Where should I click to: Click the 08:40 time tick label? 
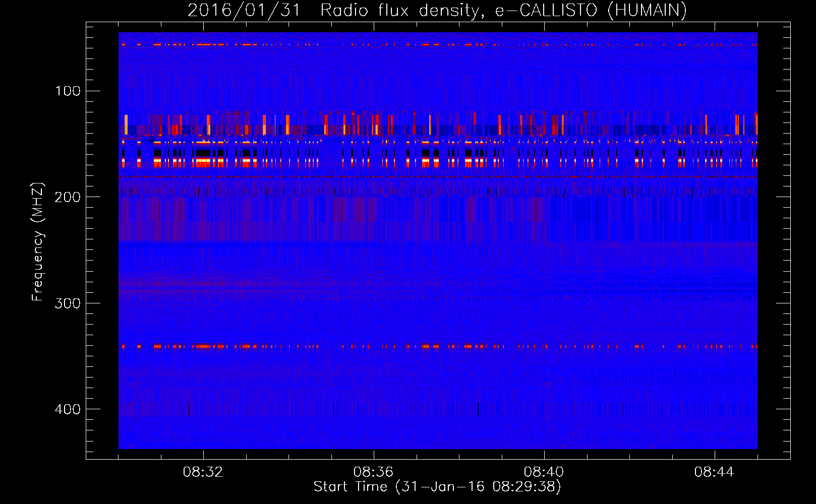544,472
